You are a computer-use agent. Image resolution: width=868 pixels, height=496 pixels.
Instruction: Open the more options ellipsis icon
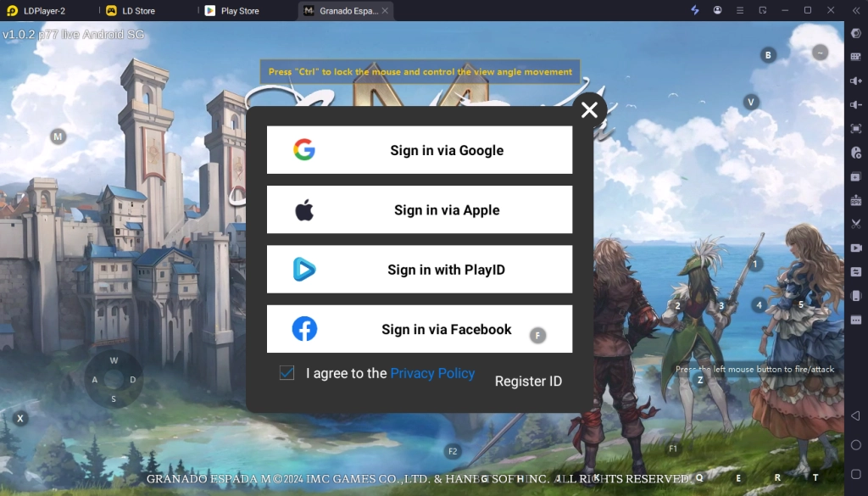click(856, 320)
